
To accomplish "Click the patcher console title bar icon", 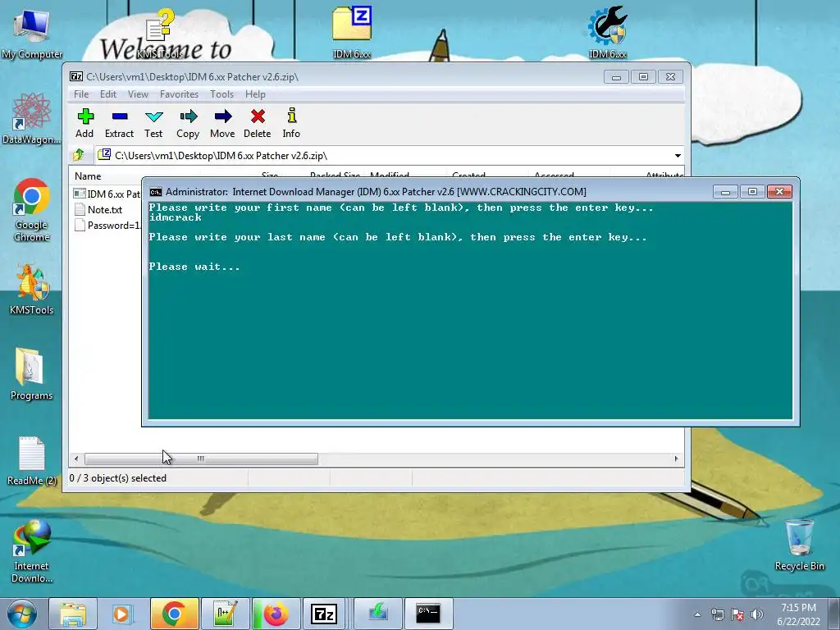I will (155, 192).
